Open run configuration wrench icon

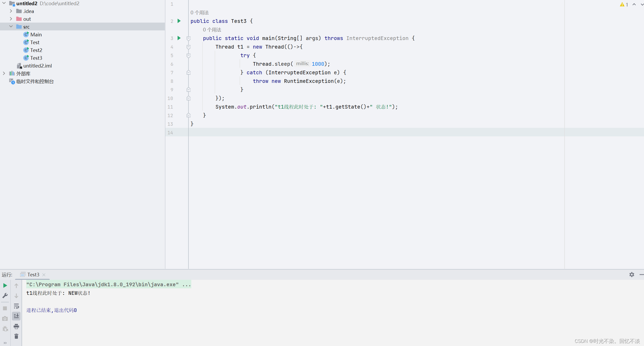(5, 296)
